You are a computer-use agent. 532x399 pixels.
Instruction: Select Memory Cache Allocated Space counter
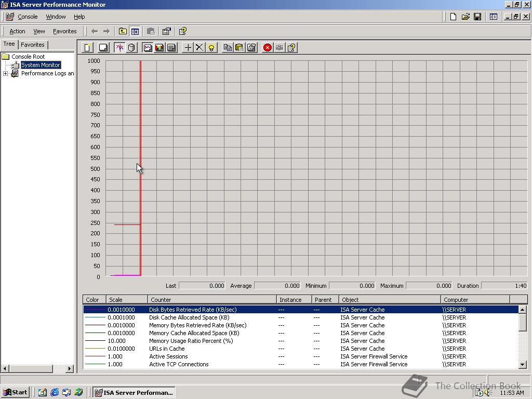[301, 333]
